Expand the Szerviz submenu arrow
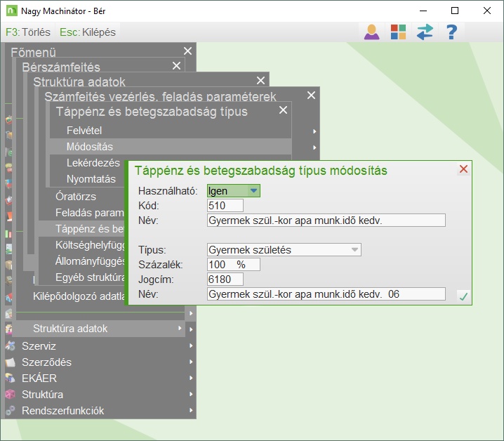This screenshot has width=504, height=441. pos(191,345)
